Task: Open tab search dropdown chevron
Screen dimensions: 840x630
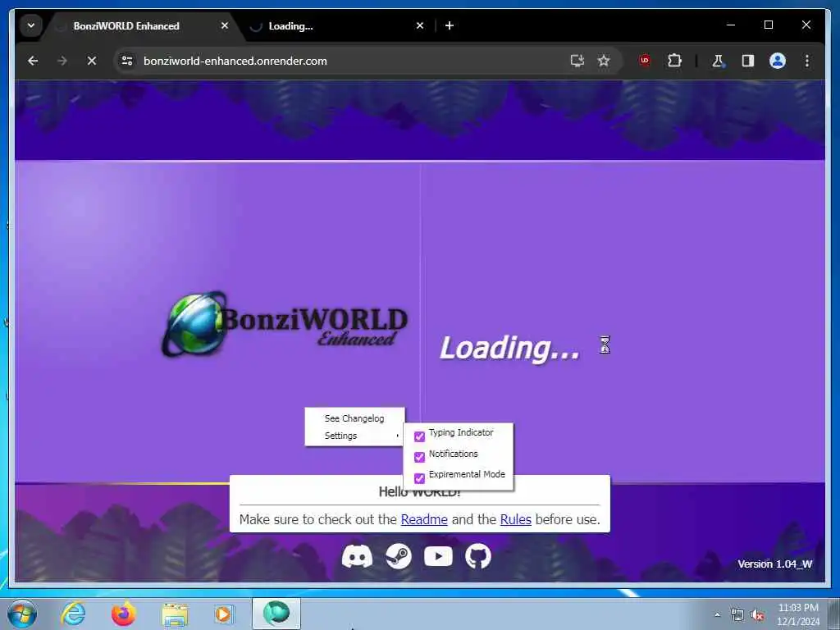Action: [x=31, y=25]
